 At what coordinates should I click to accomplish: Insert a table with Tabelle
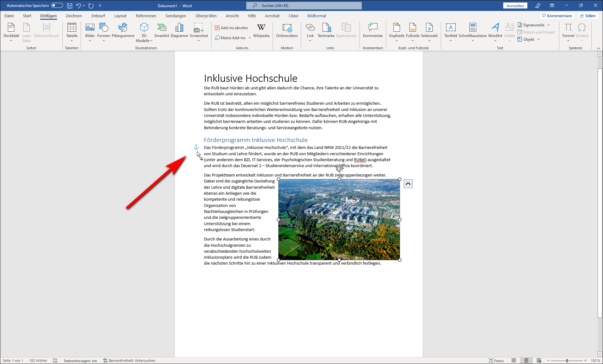click(72, 32)
